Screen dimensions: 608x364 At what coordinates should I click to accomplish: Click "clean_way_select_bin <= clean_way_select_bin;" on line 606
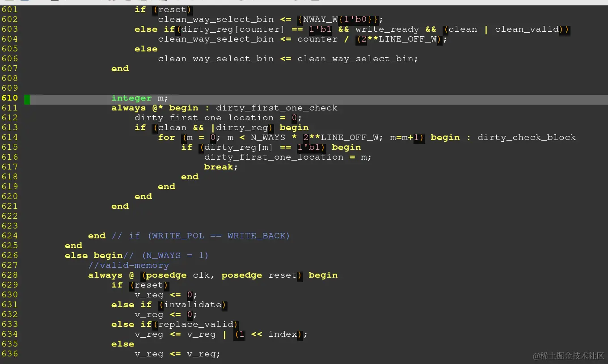[288, 59]
